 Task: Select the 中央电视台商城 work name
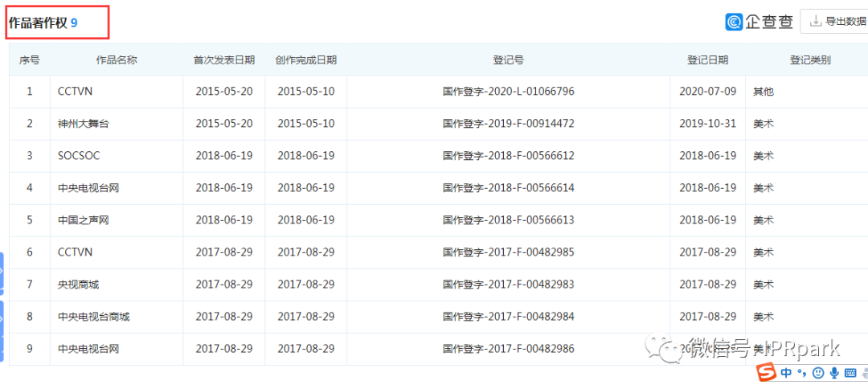point(93,317)
